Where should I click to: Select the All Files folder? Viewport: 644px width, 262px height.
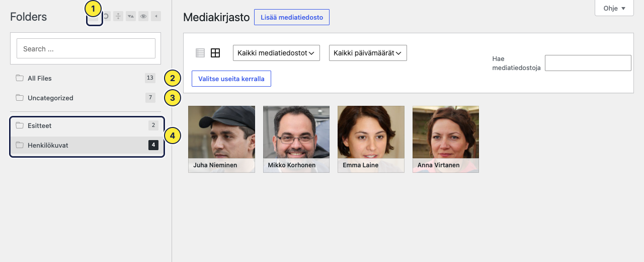(86, 78)
